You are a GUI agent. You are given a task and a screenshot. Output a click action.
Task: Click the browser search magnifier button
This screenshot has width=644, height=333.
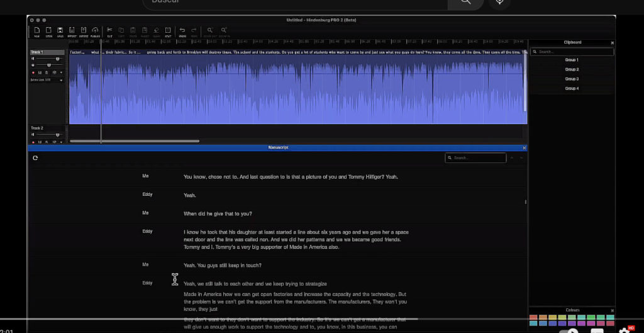pyautogui.click(x=465, y=2)
